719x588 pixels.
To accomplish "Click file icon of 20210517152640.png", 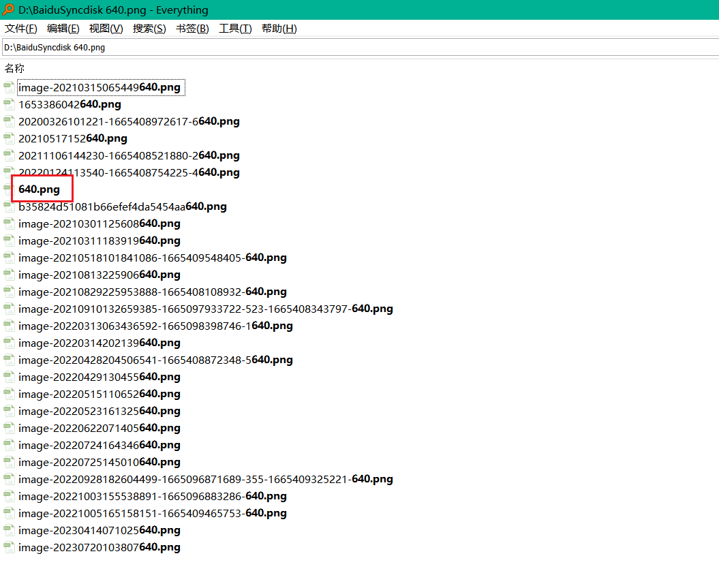I will 9,138.
